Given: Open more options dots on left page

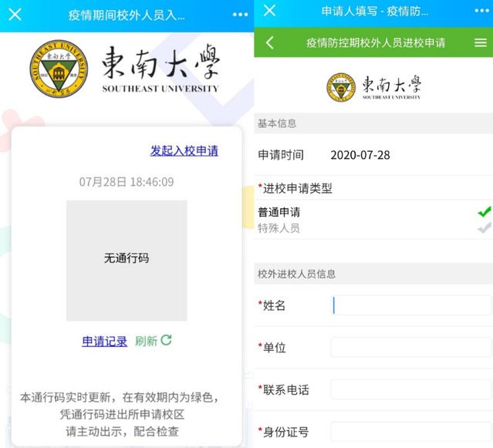Looking at the screenshot, I should (240, 15).
